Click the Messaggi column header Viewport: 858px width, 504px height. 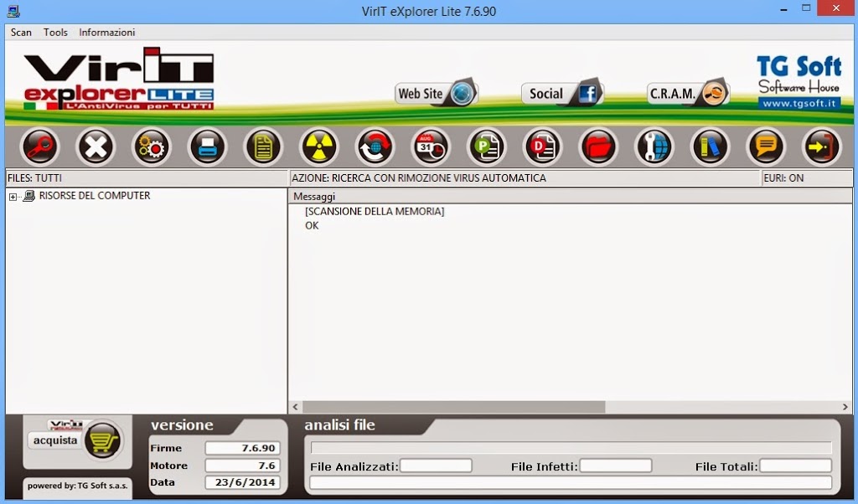tap(570, 196)
